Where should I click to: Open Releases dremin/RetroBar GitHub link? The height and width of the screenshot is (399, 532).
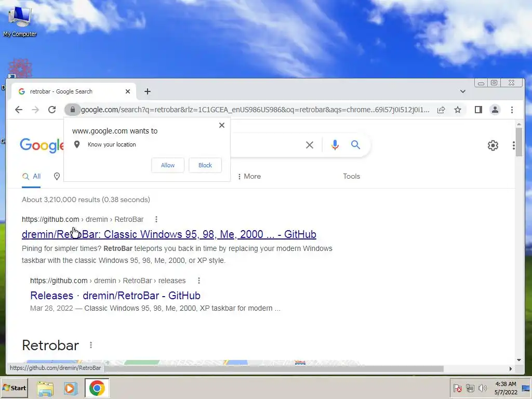(x=115, y=296)
